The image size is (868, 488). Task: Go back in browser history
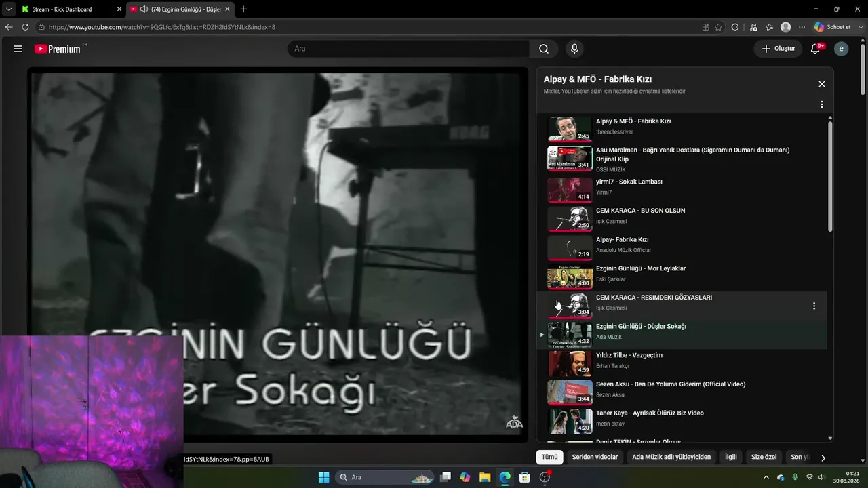[x=9, y=27]
